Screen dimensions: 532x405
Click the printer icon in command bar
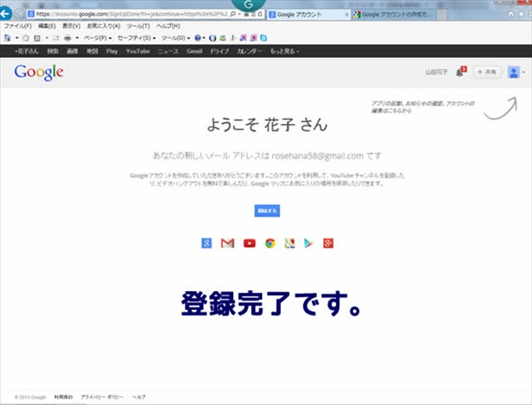[x=67, y=38]
